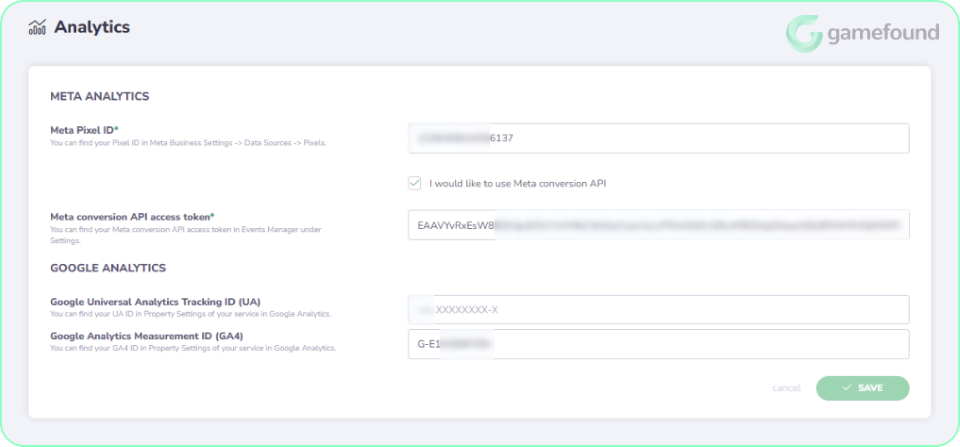Viewport: 960px width, 447px height.
Task: Click the Gamefound logo
Action: point(863,34)
